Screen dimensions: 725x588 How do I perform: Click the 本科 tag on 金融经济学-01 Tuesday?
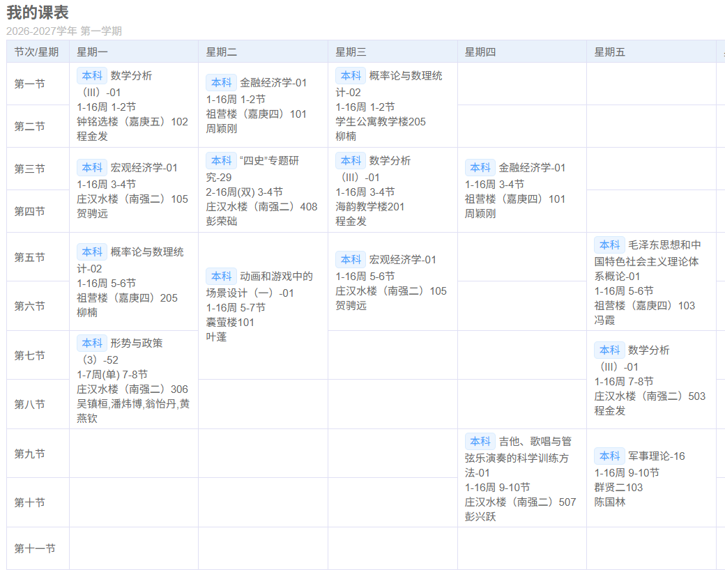(221, 83)
